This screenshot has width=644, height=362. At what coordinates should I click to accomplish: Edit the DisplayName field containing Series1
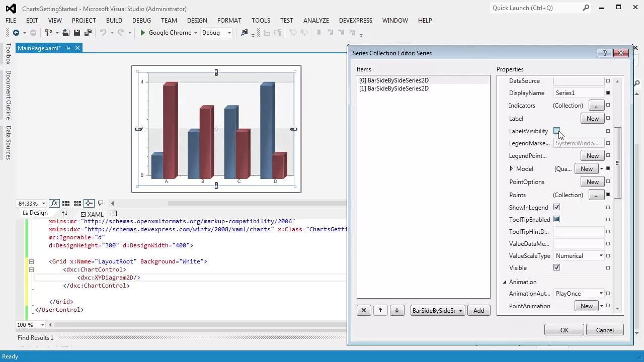click(579, 93)
